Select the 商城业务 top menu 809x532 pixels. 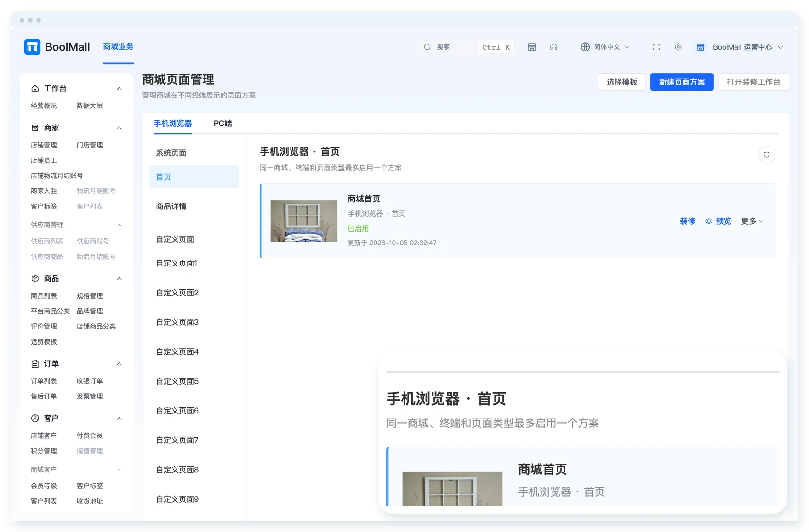(x=119, y=46)
